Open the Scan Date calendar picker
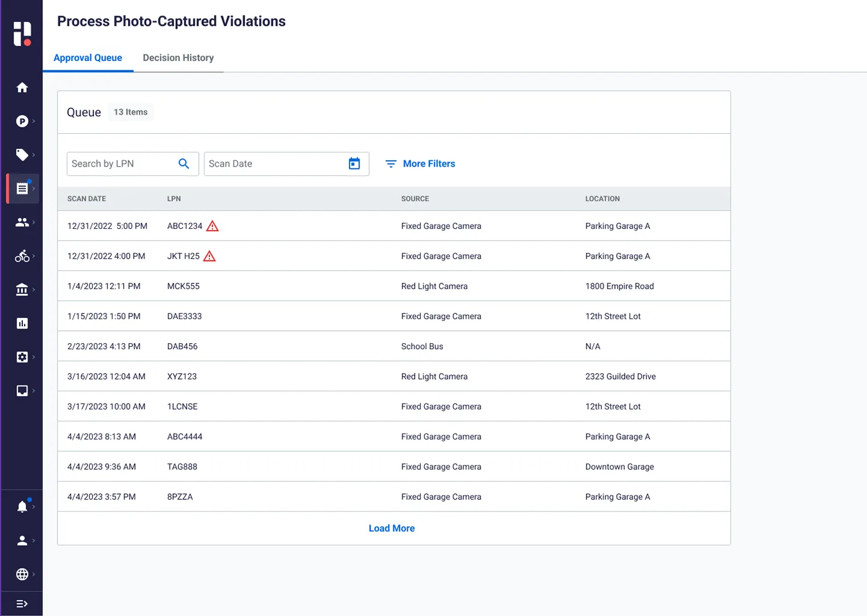Viewport: 867px width, 616px height. (354, 164)
